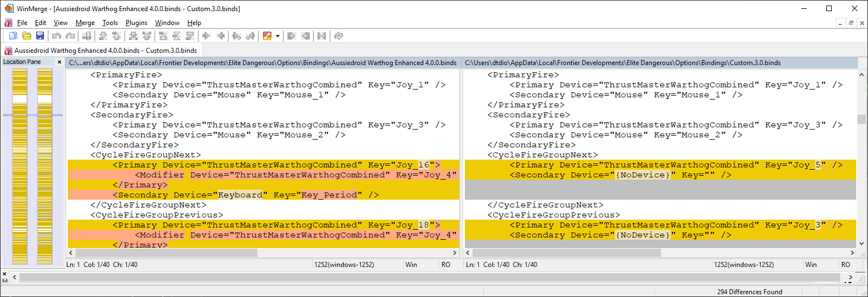Click the diff pane bottom scrollbar right arrow
Image resolution: width=868 pixels, height=297 pixels.
tap(850, 276)
